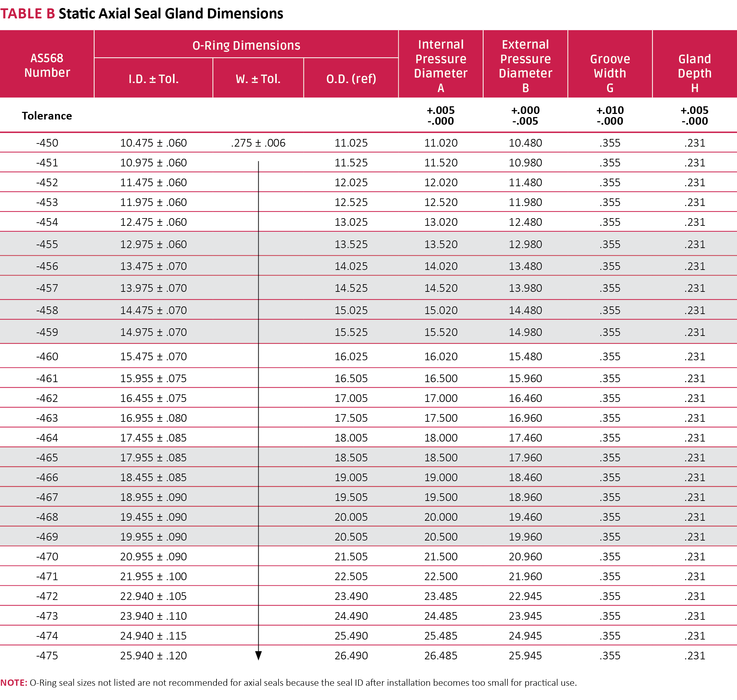Select the -475 row number cell
The width and height of the screenshot is (737, 700).
(x=47, y=656)
